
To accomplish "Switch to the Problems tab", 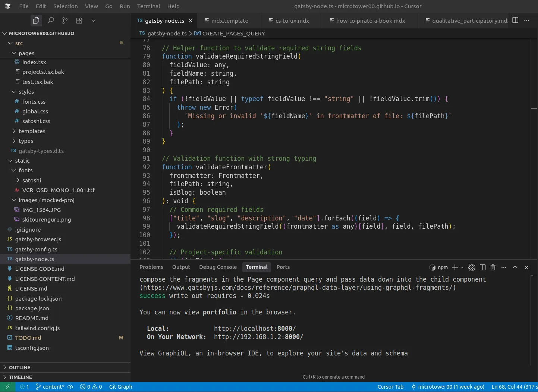I will pos(151,267).
